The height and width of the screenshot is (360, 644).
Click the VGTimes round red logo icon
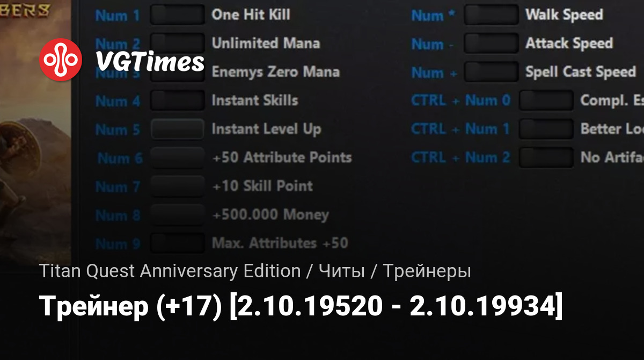tap(61, 60)
